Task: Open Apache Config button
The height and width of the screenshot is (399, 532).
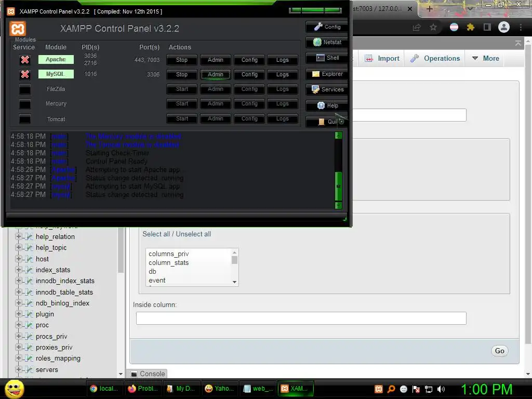Action: 249,60
